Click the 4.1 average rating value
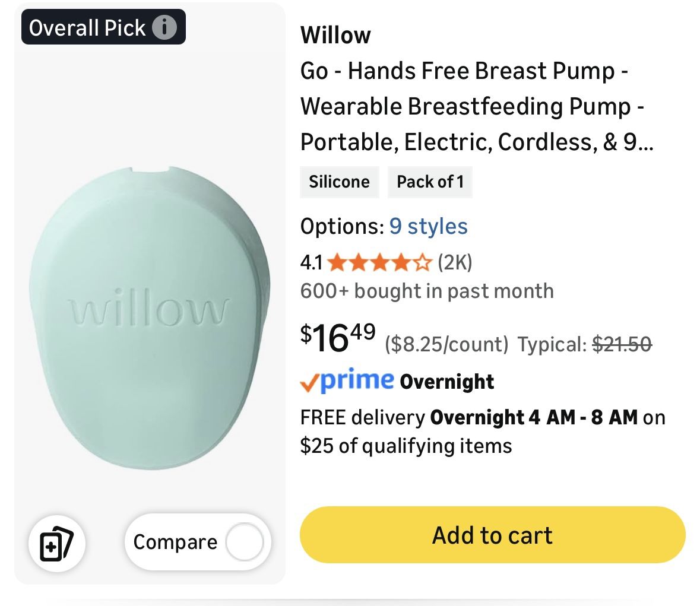The width and height of the screenshot is (700, 606). tap(312, 262)
